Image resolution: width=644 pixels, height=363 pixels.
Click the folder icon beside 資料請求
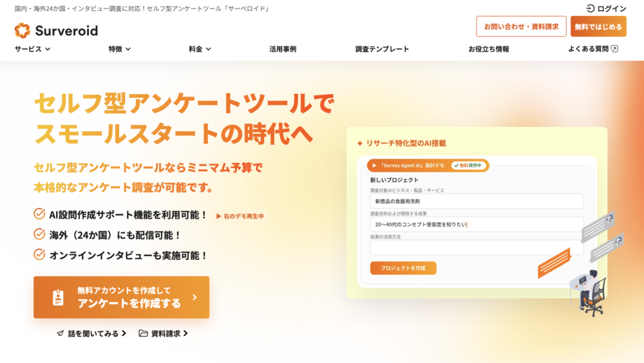(x=143, y=333)
